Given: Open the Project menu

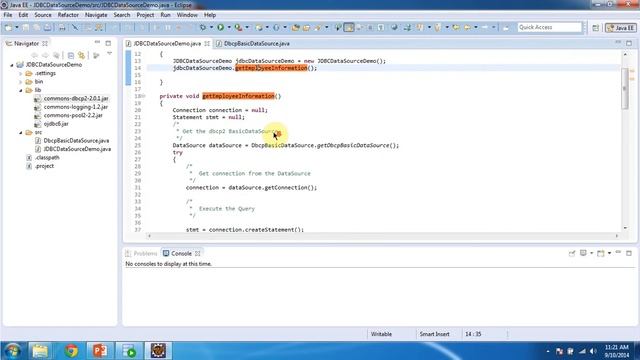Looking at the screenshot, I should click(x=145, y=15).
